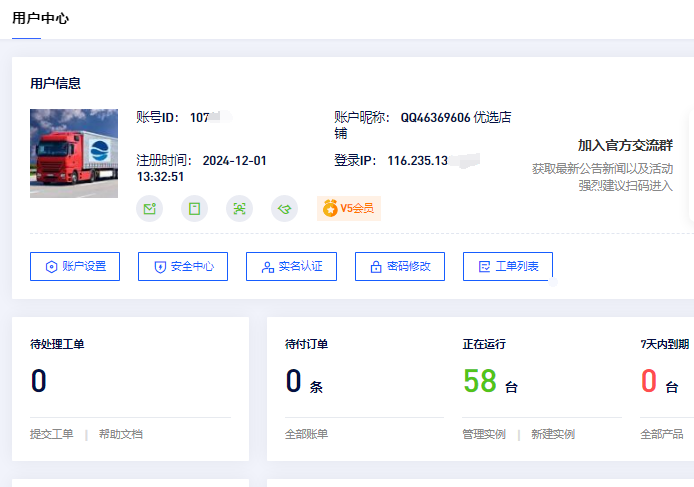Click the 正在运行 label
694x487 pixels.
(x=484, y=344)
